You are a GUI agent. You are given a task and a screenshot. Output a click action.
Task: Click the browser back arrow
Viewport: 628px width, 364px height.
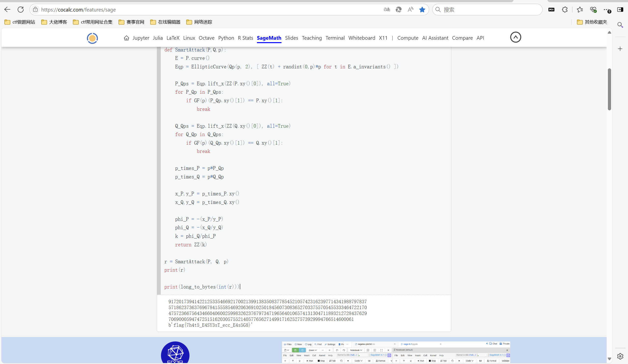pos(7,10)
